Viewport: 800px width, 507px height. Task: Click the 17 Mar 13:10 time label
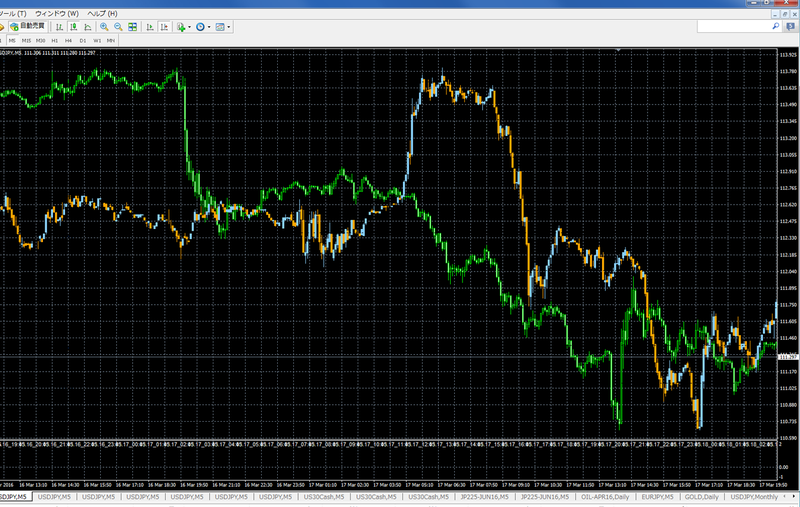[x=612, y=485]
